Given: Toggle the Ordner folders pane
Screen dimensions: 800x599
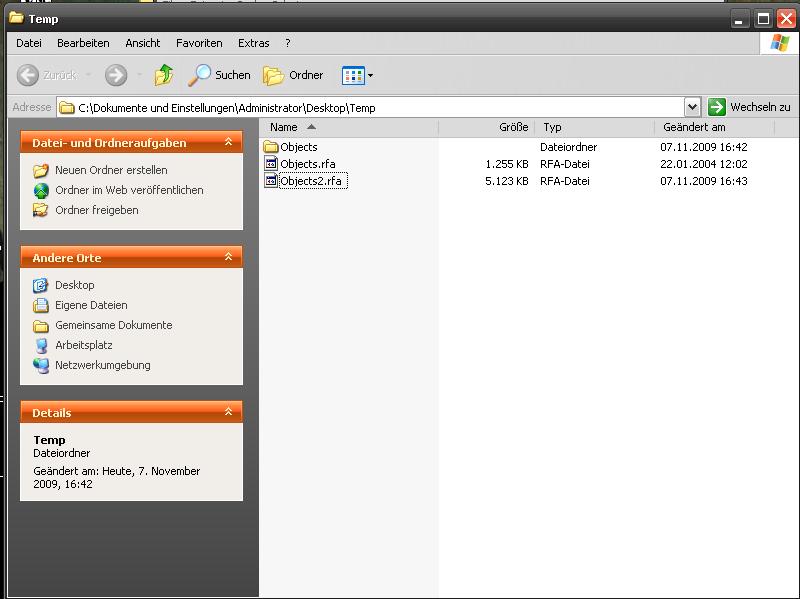Looking at the screenshot, I should (x=293, y=76).
